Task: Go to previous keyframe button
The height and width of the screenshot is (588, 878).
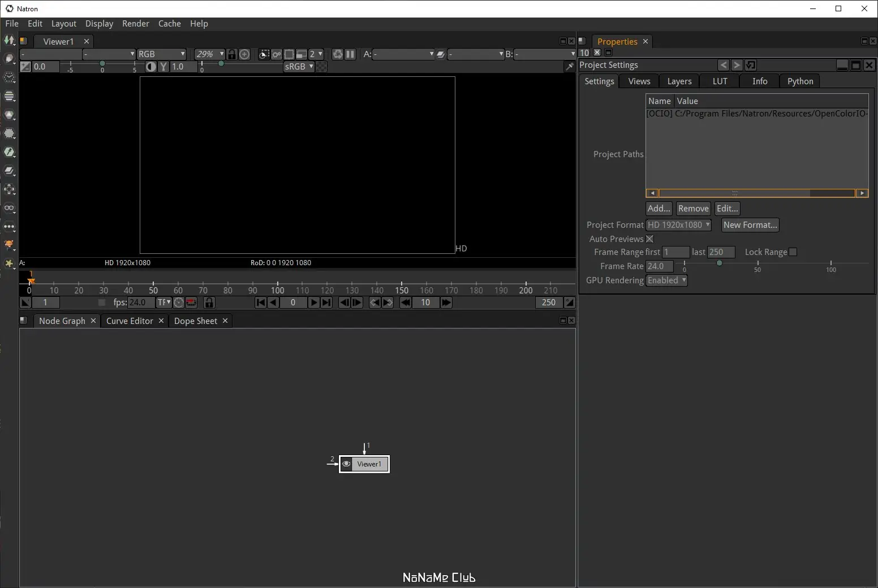Action: coord(375,302)
